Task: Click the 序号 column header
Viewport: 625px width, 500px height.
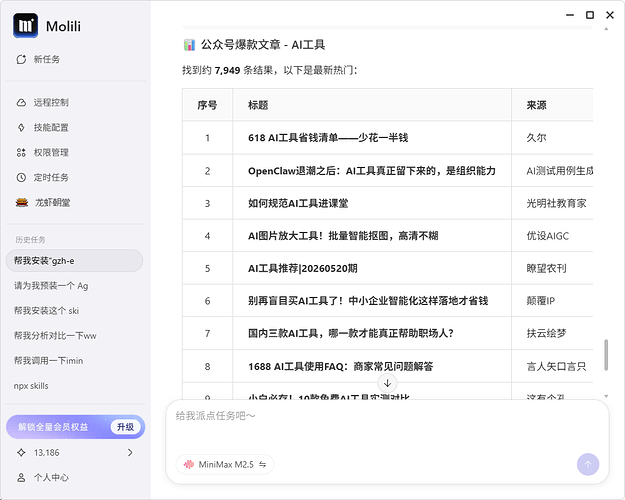Action: [x=207, y=105]
